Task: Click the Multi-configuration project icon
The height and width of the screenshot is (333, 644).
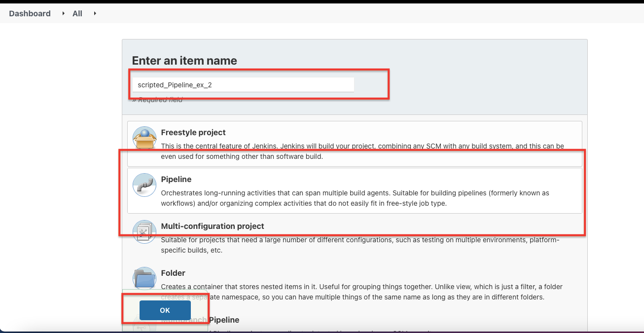Action: point(144,232)
